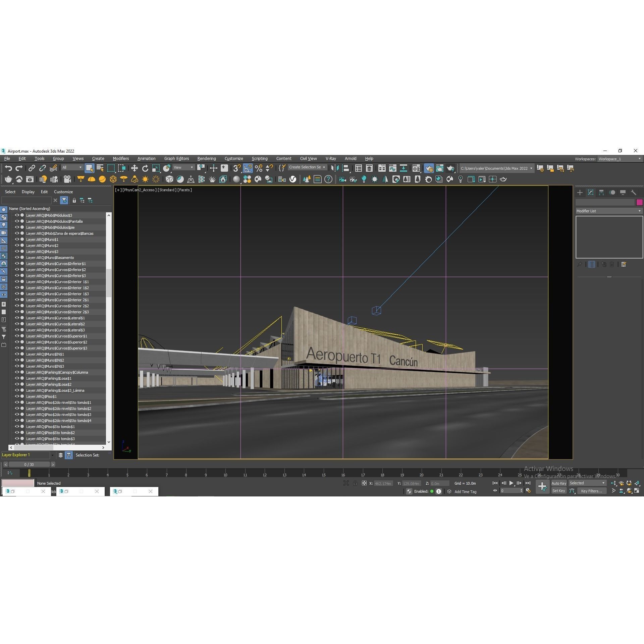Open the Scripting menu
Screen dimensions: 644x644
coord(260,159)
